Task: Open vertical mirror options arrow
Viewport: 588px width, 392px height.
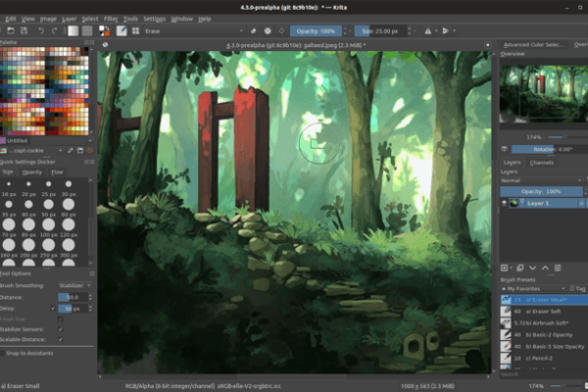Action: coord(454,30)
